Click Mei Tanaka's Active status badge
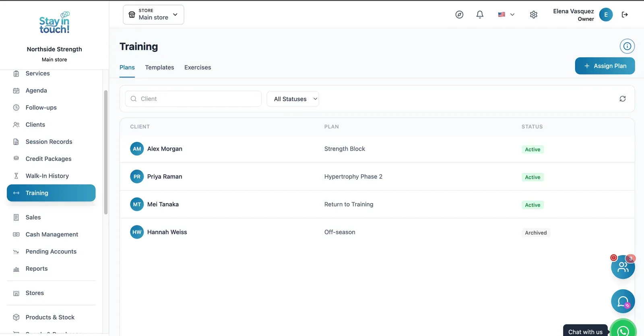The width and height of the screenshot is (644, 336). [533, 205]
